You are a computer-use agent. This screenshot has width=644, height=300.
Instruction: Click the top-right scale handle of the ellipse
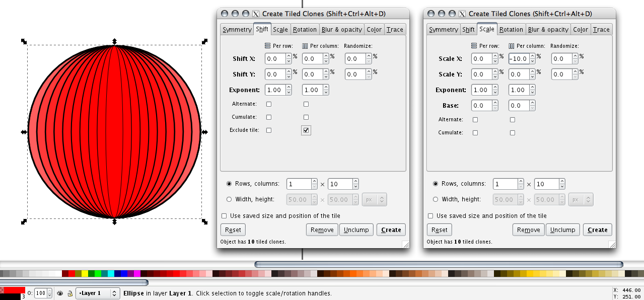[204, 42]
